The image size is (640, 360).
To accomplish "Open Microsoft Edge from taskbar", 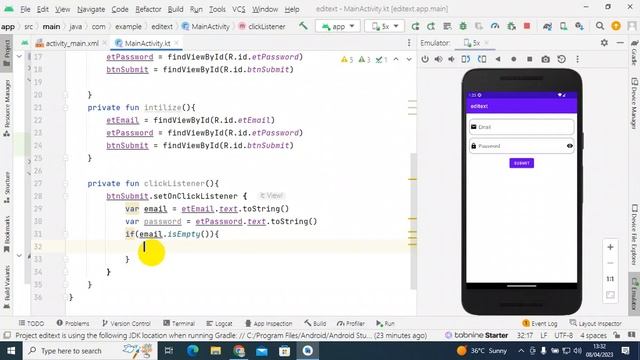I will 192,351.
